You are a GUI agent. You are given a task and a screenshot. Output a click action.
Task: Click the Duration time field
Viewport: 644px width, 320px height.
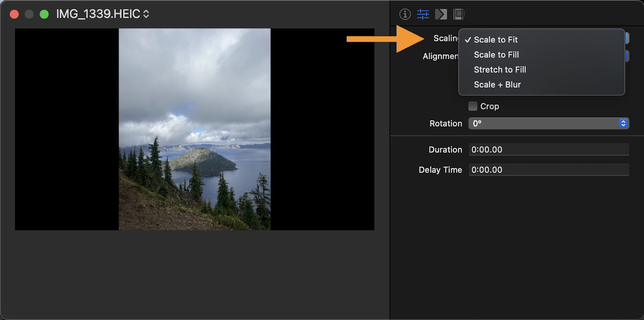[x=549, y=150]
